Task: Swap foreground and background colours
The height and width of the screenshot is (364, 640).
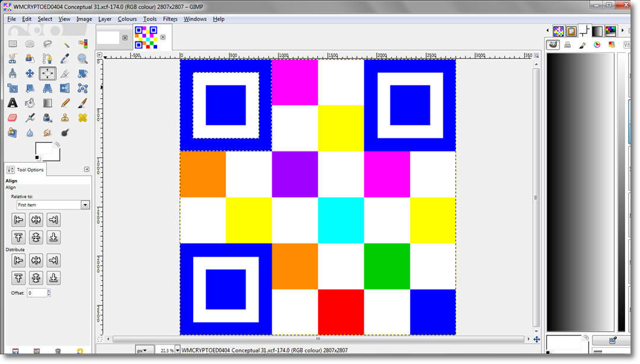Action: (57, 144)
